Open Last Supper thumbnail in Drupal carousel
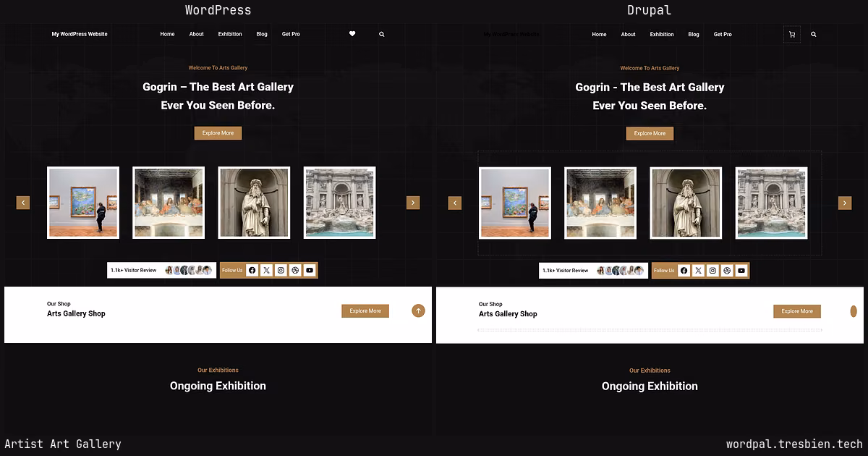Viewport: 868px width, 456px height. 600,203
